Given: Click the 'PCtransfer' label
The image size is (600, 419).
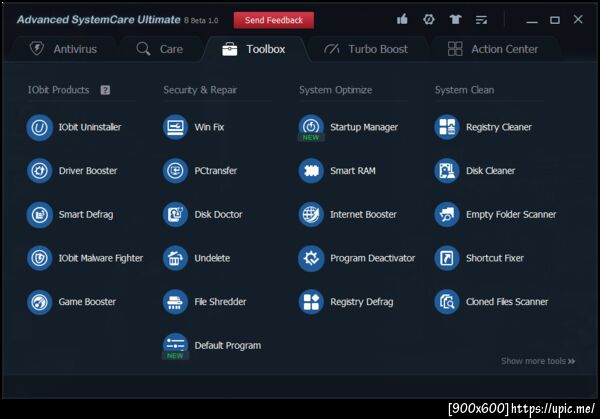Looking at the screenshot, I should coord(215,171).
